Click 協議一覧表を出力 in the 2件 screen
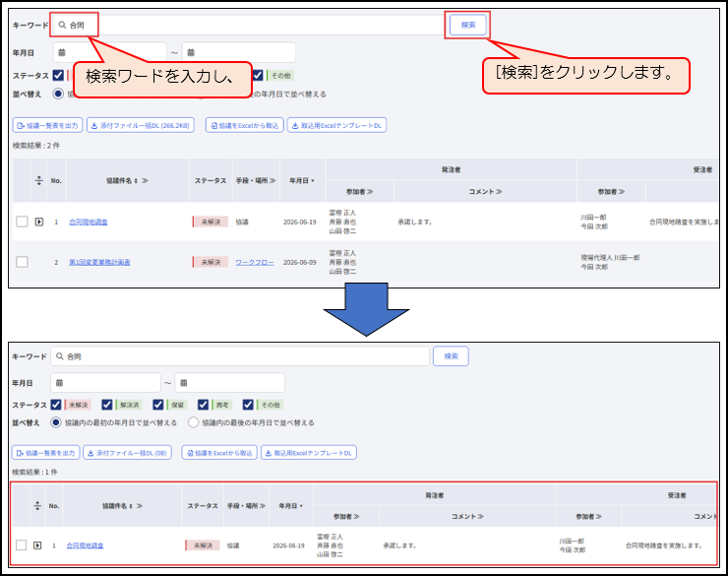Image resolution: width=728 pixels, height=576 pixels. tap(47, 125)
